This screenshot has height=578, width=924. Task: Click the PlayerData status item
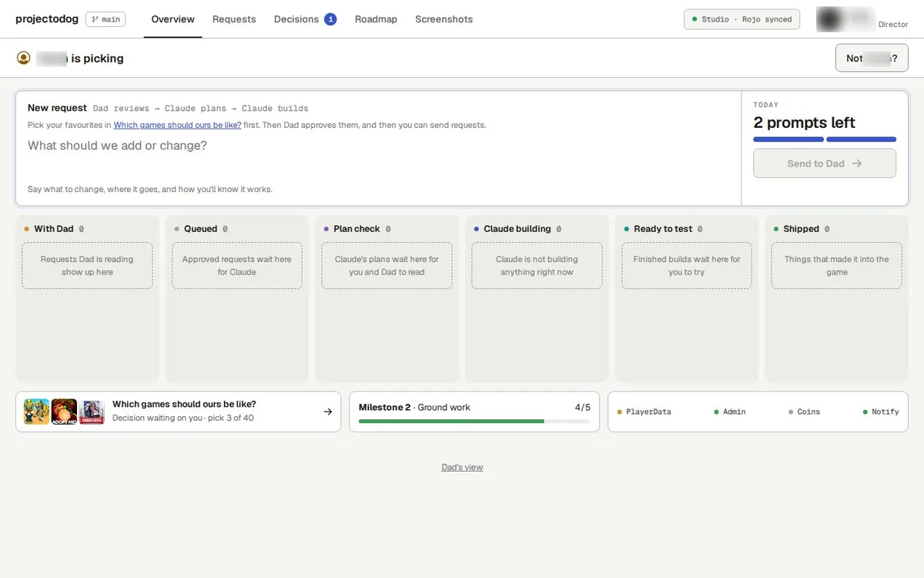click(644, 412)
